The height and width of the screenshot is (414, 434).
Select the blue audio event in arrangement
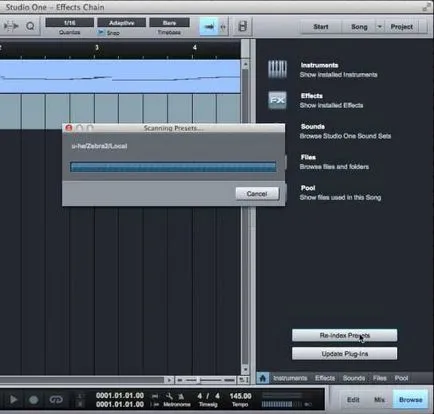[120, 77]
